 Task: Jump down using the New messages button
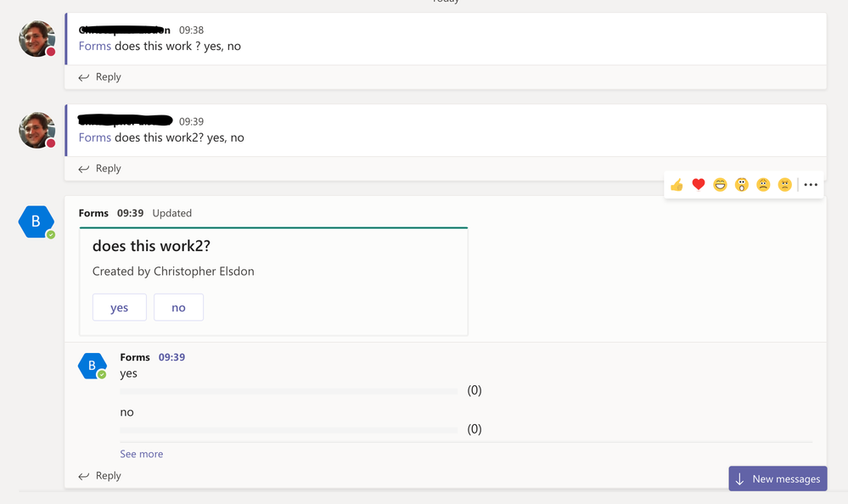(777, 478)
